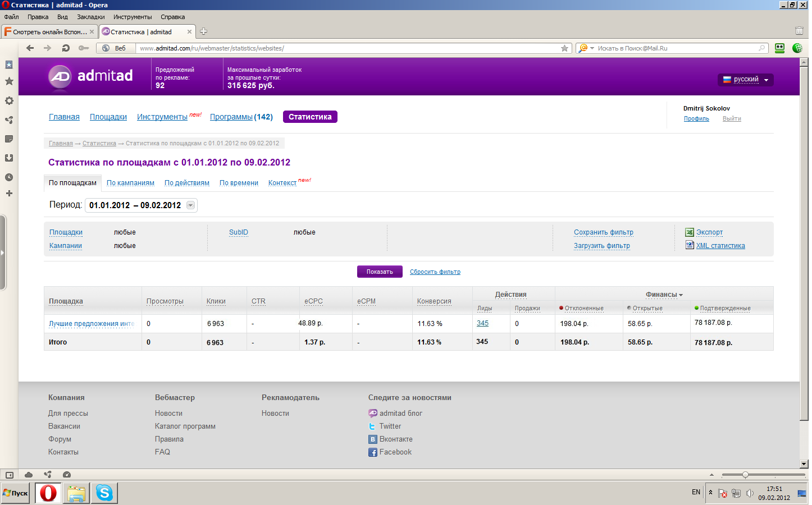Expand the period date range dropdown arrow
This screenshot has width=812, height=505.
coord(191,205)
